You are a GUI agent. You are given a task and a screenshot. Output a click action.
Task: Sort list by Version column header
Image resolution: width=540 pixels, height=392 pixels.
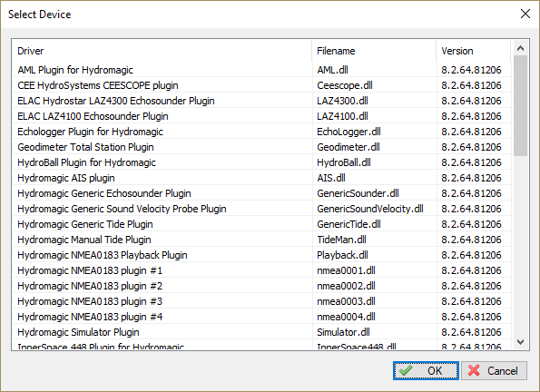[473, 51]
